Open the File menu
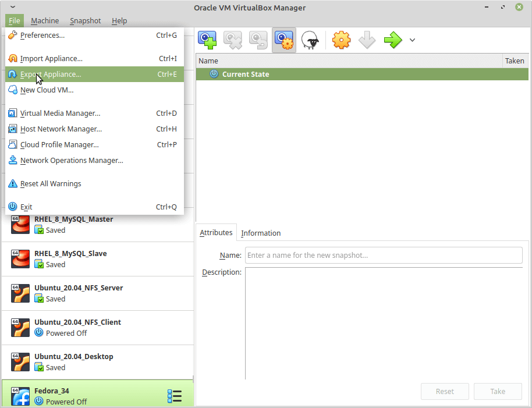 coord(14,21)
